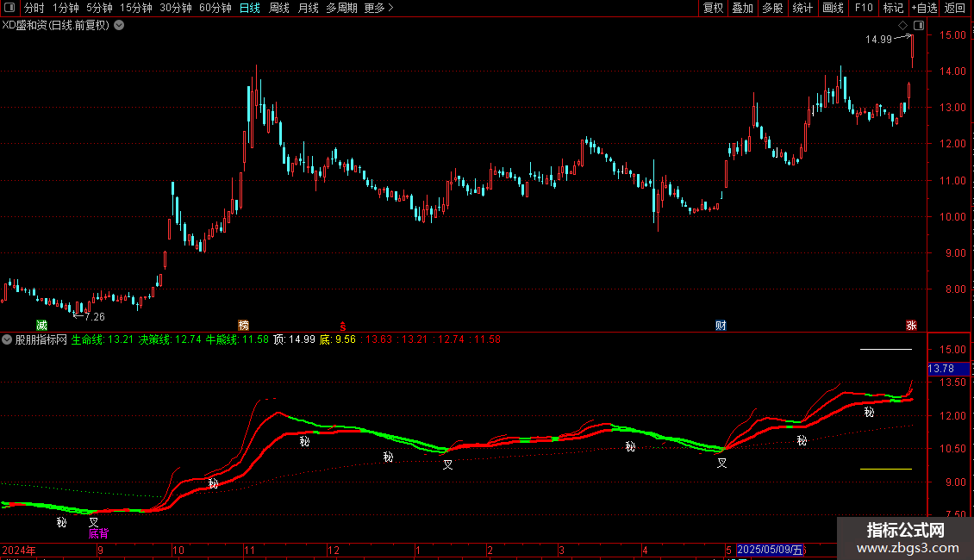Select the 15分钟 period
This screenshot has height=560, width=974.
[136, 8]
